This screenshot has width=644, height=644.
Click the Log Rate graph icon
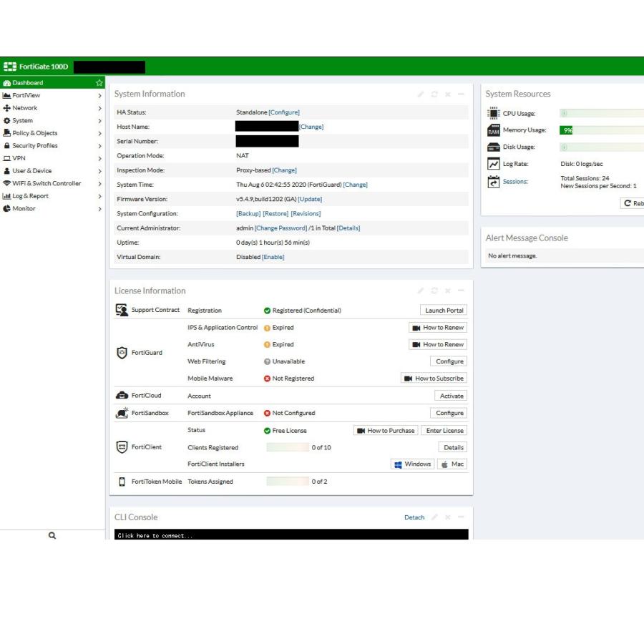coord(493,165)
